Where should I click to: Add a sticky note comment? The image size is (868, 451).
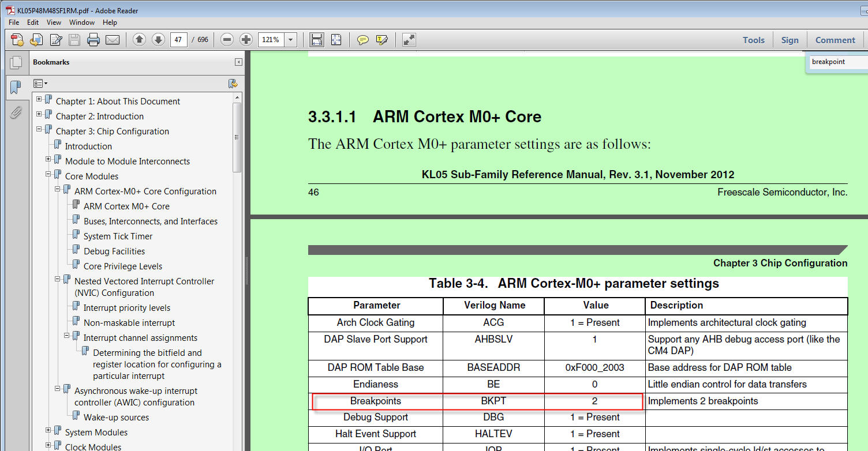pyautogui.click(x=363, y=40)
